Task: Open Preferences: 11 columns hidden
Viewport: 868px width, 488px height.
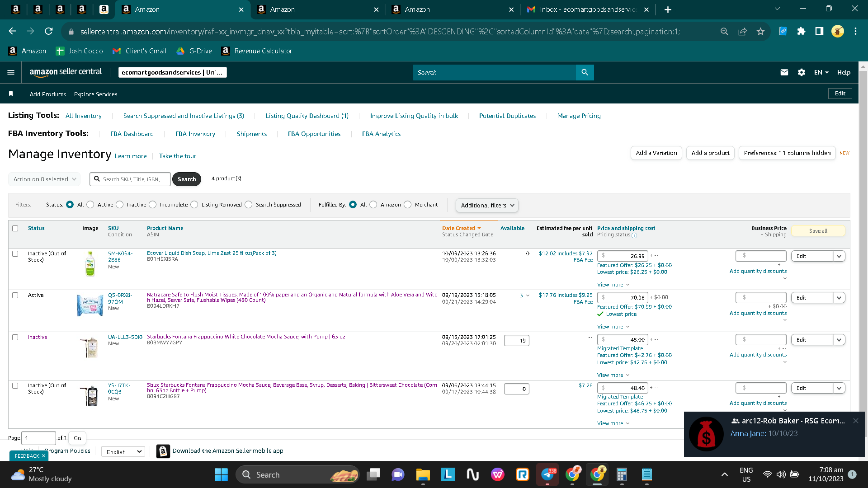Action: click(787, 153)
